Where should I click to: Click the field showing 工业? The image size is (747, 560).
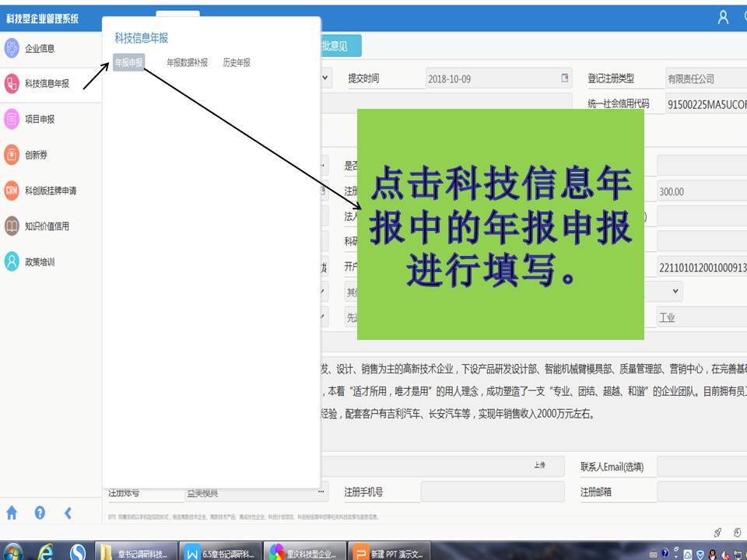pyautogui.click(x=702, y=317)
